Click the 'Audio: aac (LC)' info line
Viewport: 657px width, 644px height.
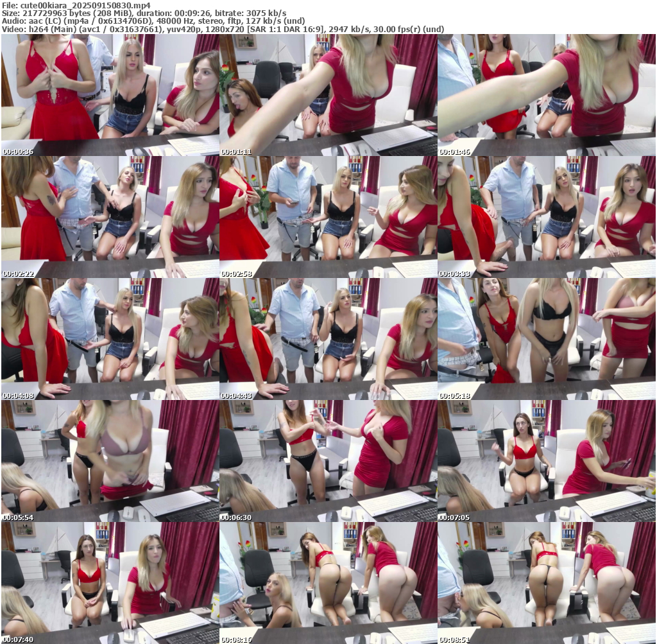(153, 21)
